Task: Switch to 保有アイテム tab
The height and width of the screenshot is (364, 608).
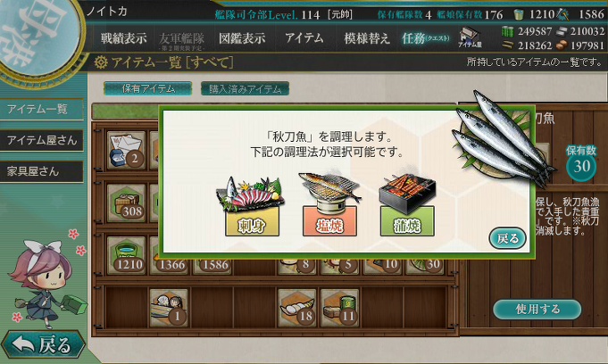Action: tap(147, 89)
